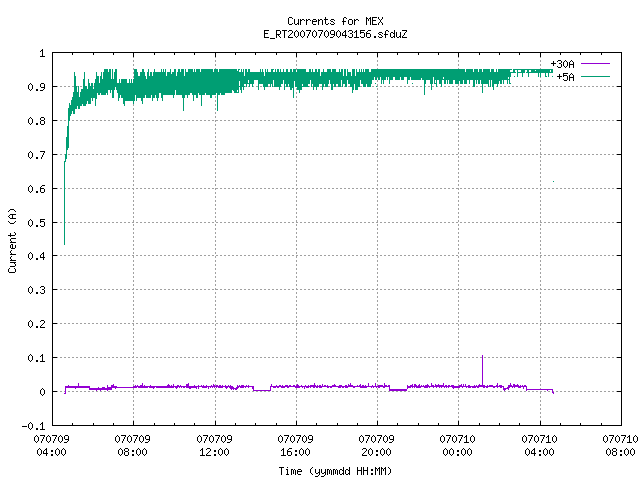Click the purple +30A legend line sample

pos(595,64)
